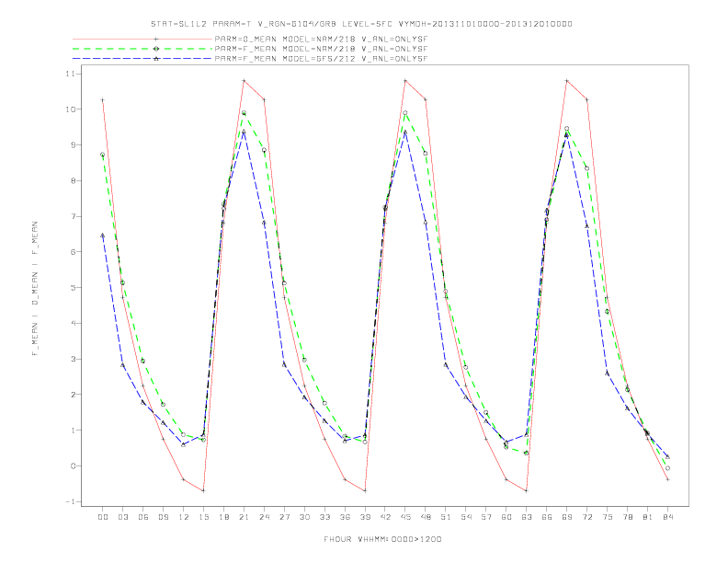Click x-axis hour label 18
728x563 pixels.
[x=223, y=517]
